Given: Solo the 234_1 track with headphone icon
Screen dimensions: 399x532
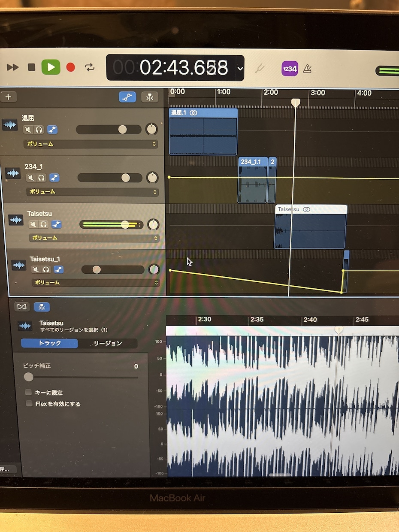Looking at the screenshot, I should tap(42, 178).
